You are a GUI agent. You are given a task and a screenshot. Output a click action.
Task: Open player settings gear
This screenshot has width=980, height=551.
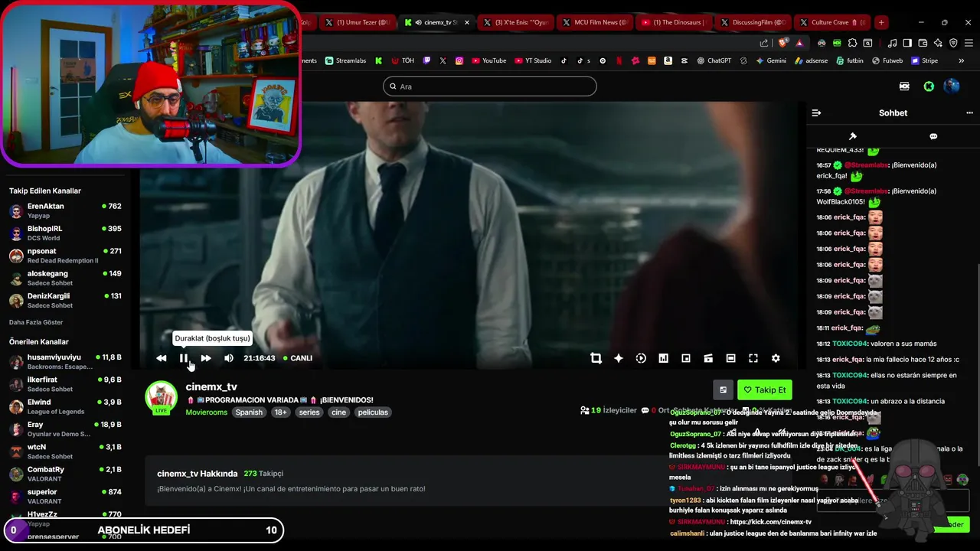[x=776, y=358]
